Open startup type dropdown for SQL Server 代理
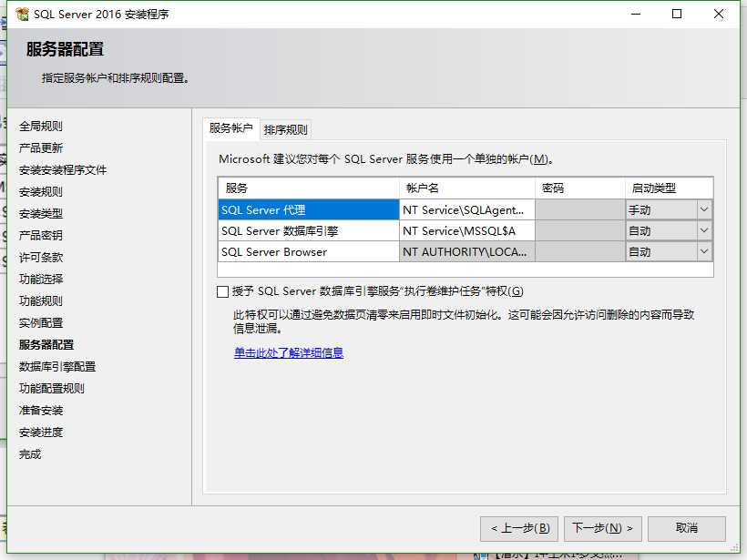Viewport: 747px width, 560px height. [x=703, y=209]
